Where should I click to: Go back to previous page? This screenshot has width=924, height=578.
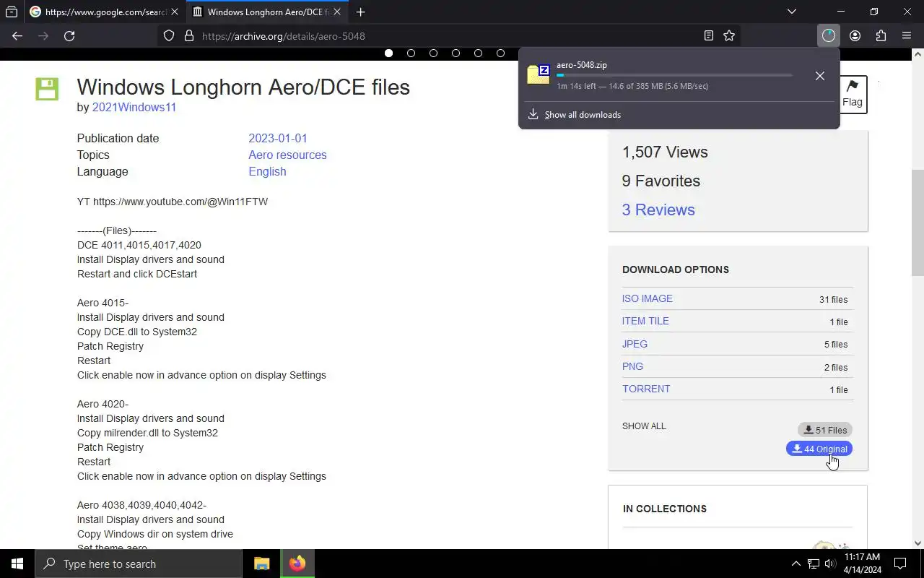[x=17, y=35]
